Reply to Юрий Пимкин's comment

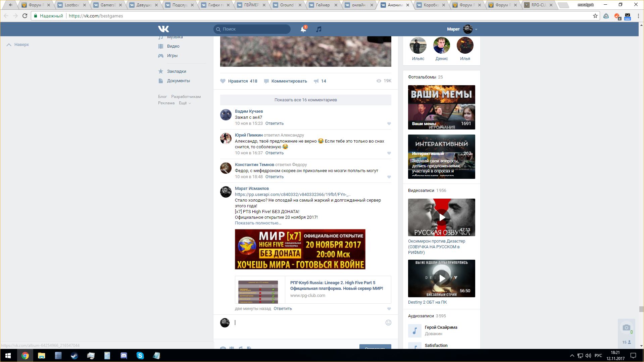pyautogui.click(x=274, y=153)
